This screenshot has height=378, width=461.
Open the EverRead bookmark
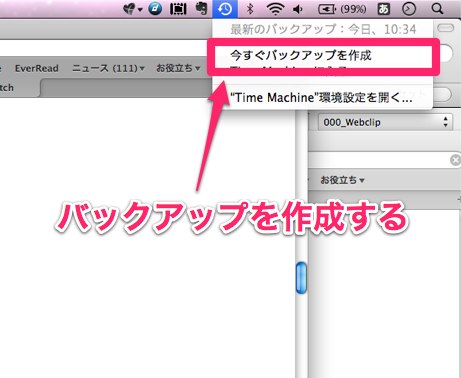(37, 68)
